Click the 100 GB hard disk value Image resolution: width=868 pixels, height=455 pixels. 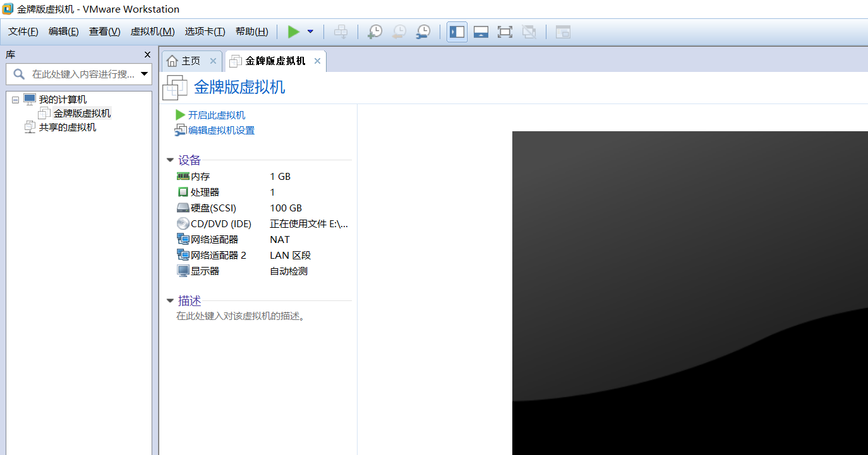tap(286, 208)
